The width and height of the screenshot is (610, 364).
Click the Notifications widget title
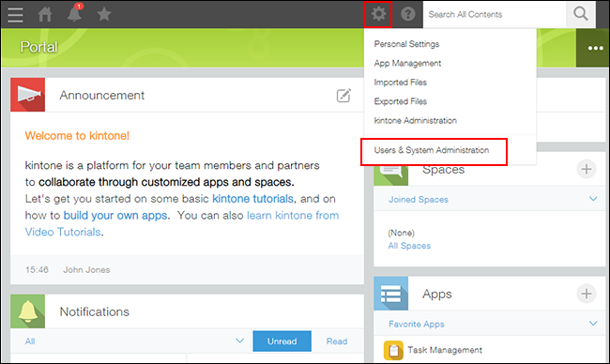(95, 311)
